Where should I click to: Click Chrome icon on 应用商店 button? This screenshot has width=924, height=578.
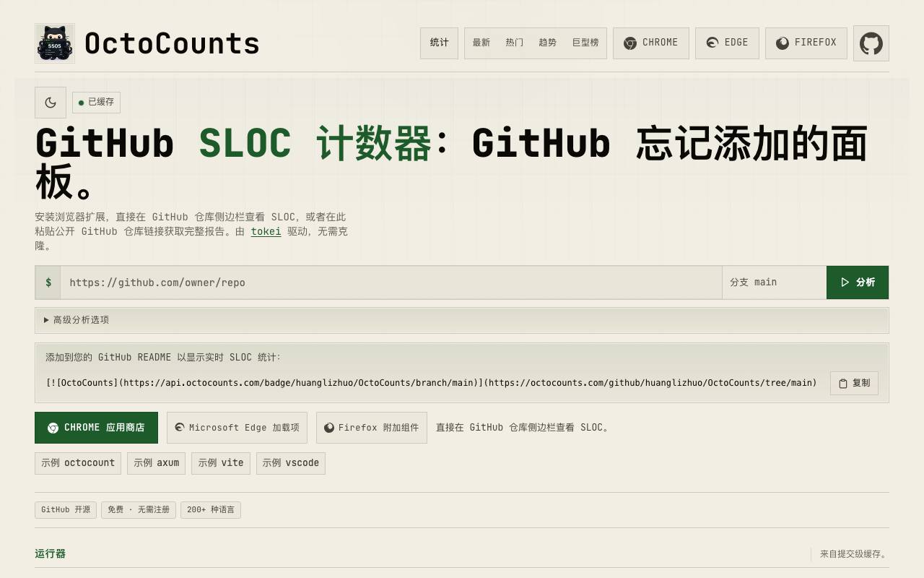pos(53,428)
